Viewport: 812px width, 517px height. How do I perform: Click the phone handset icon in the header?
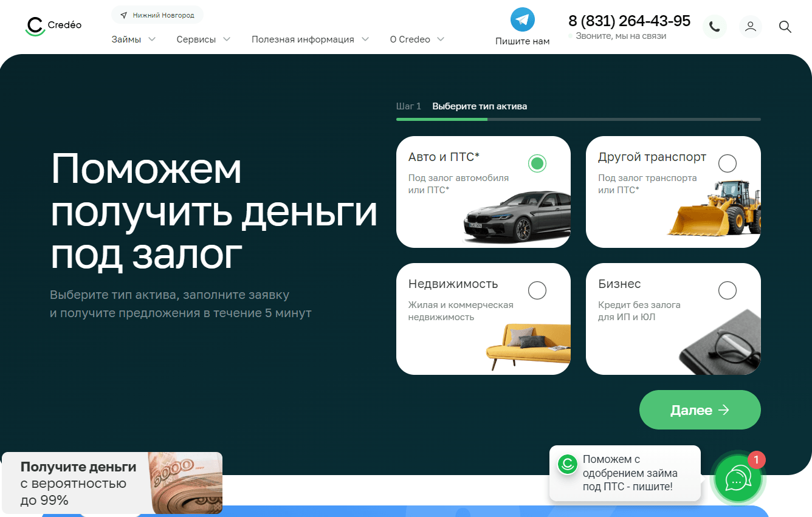pyautogui.click(x=715, y=27)
